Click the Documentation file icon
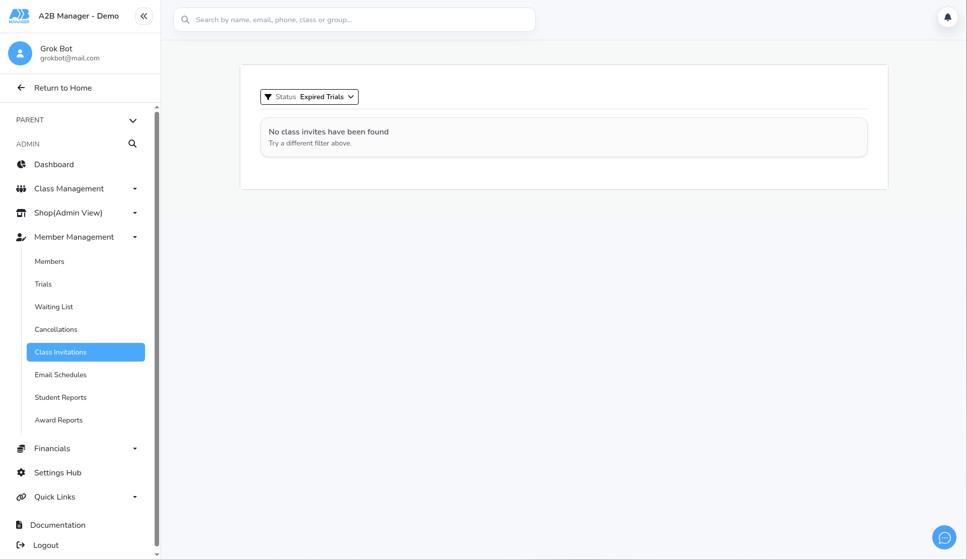 coord(19,525)
